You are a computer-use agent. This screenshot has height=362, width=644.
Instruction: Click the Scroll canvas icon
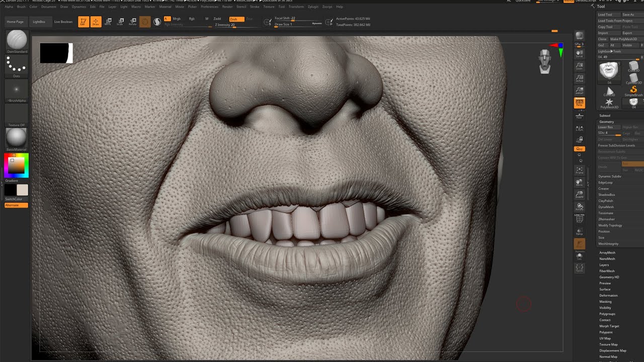(579, 53)
